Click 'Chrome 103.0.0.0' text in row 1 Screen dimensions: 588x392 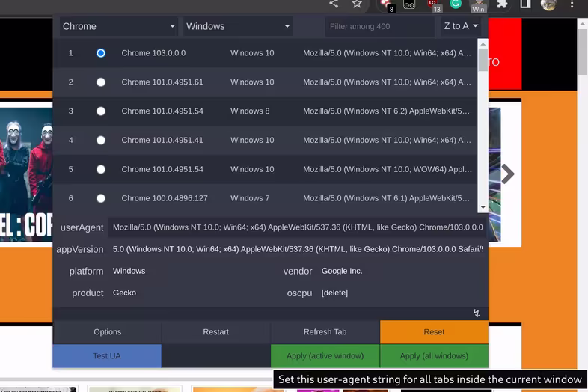(153, 53)
